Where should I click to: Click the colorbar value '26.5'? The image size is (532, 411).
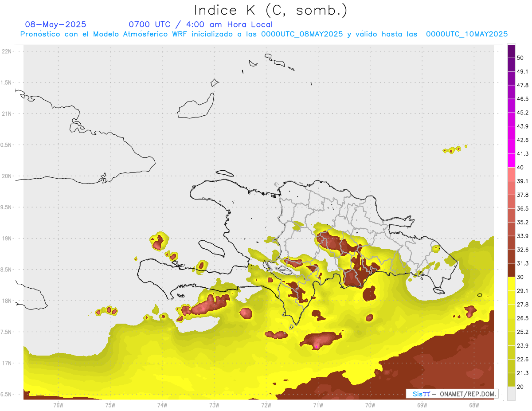coord(523,318)
